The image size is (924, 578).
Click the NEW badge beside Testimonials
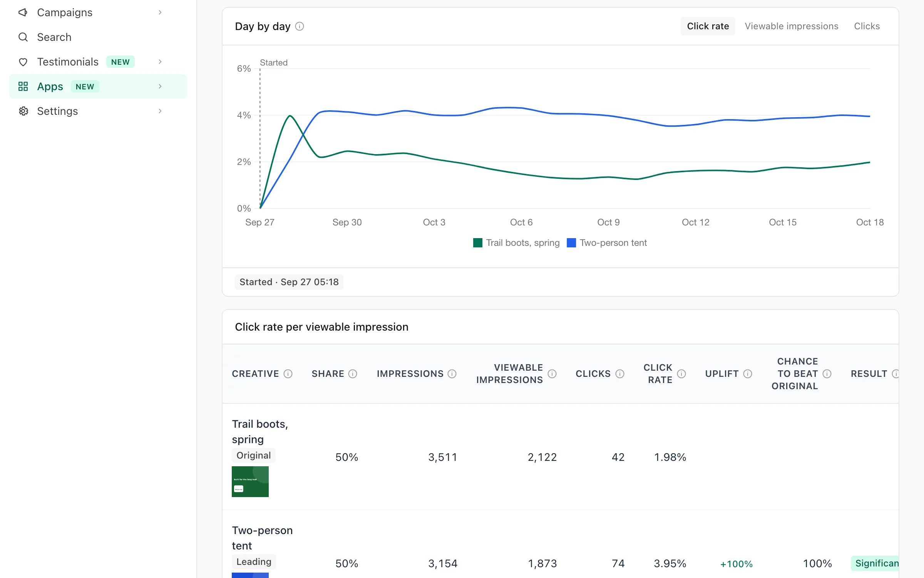pyautogui.click(x=120, y=62)
